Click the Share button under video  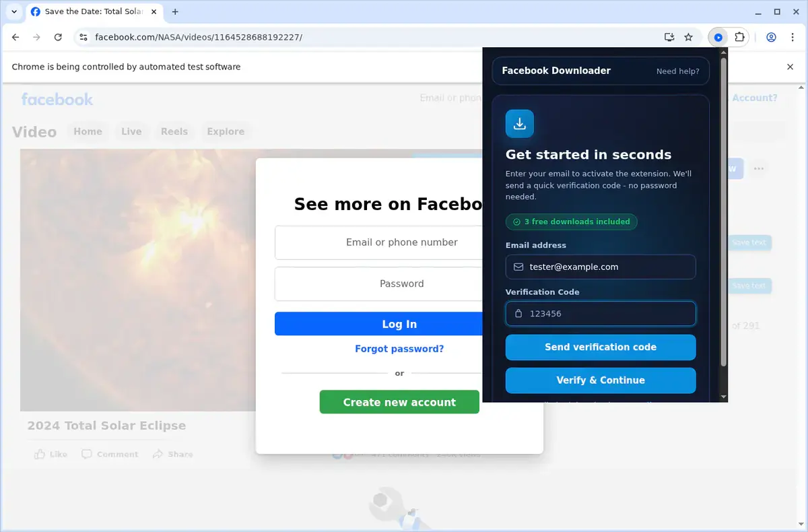point(173,455)
